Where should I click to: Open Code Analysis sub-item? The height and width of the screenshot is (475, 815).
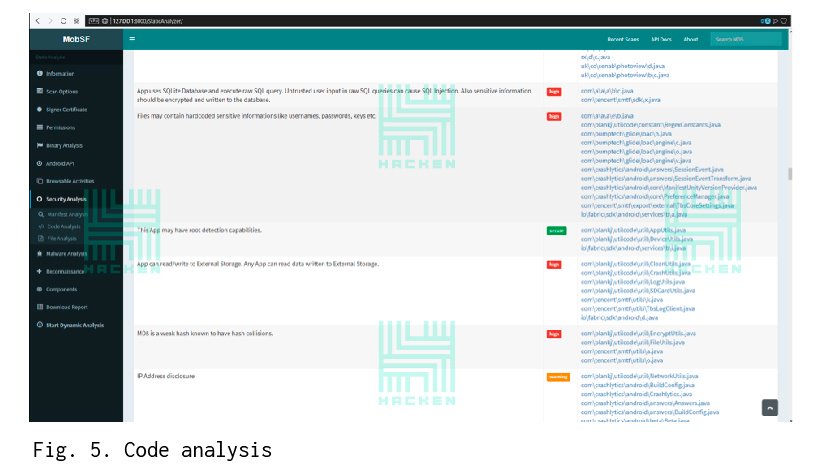[x=63, y=227]
